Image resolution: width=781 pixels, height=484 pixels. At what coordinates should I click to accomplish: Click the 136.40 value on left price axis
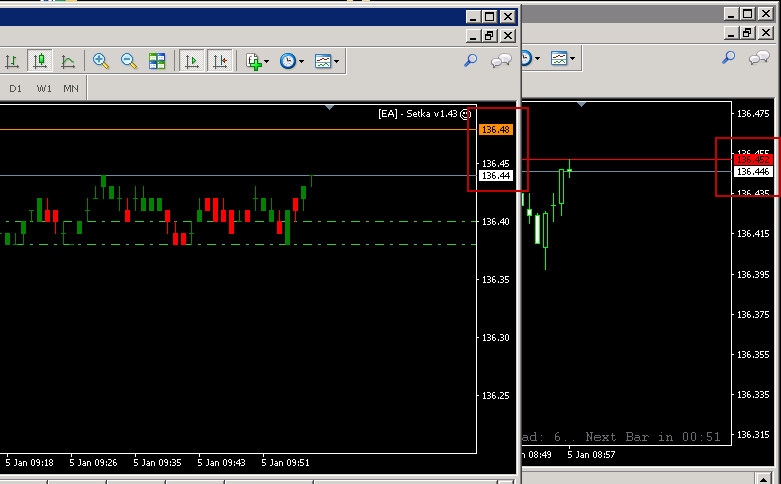click(x=496, y=222)
